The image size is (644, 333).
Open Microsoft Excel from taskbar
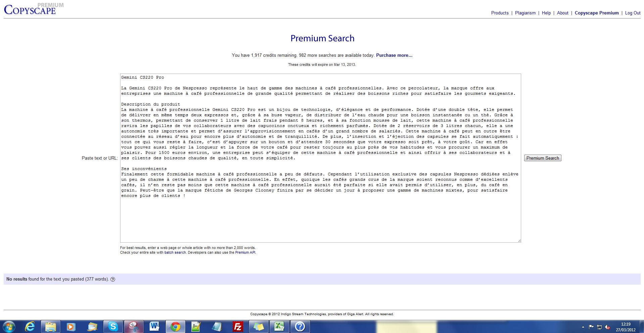click(279, 326)
